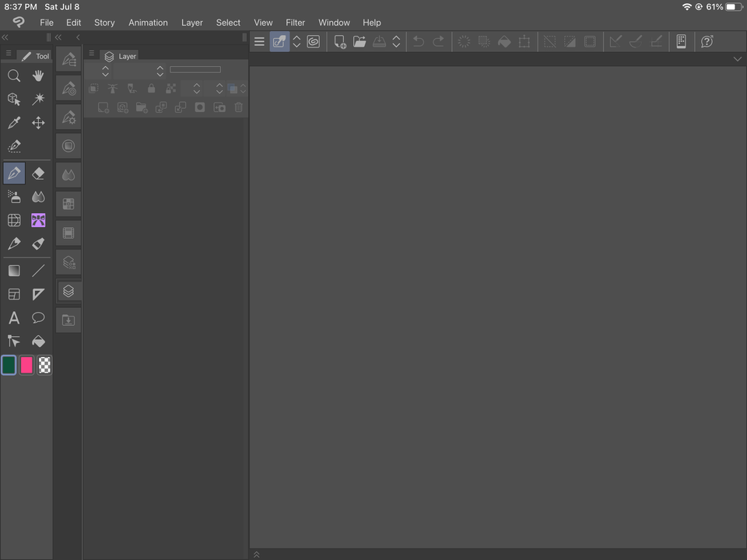Select the Balloon tool
Viewport: 747px width, 560px height.
(x=38, y=317)
